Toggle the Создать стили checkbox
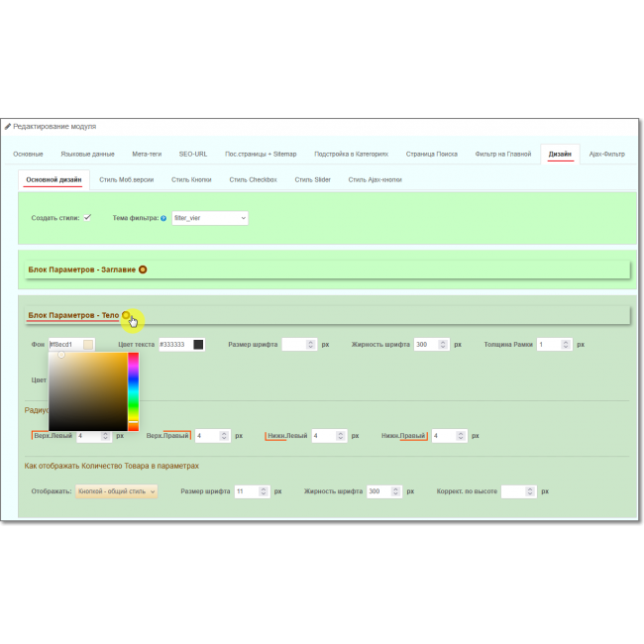644x644 pixels. (x=87, y=217)
